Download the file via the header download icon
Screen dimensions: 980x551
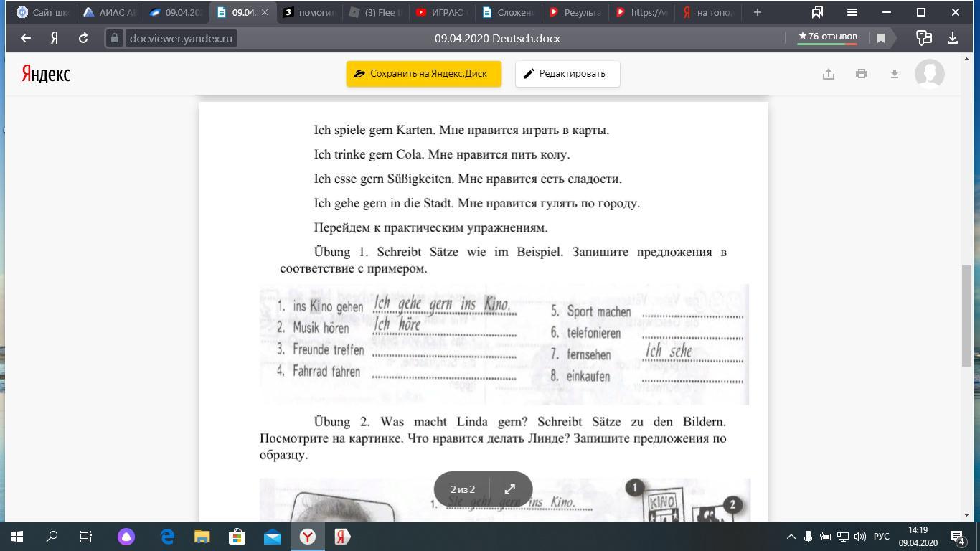pos(895,74)
